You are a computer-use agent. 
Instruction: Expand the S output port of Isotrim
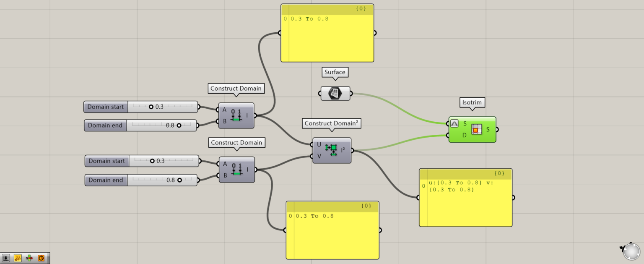[498, 128]
